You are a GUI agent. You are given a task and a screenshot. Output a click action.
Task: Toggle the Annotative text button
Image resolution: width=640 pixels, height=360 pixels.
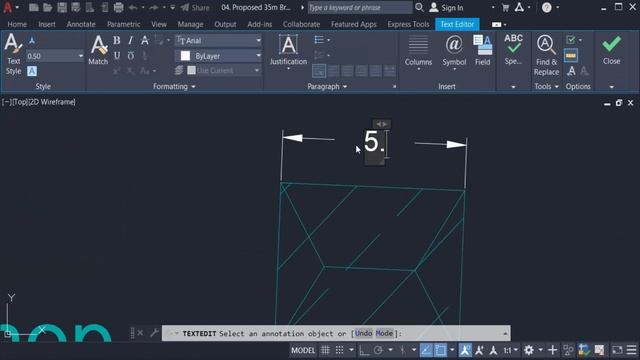click(x=32, y=40)
